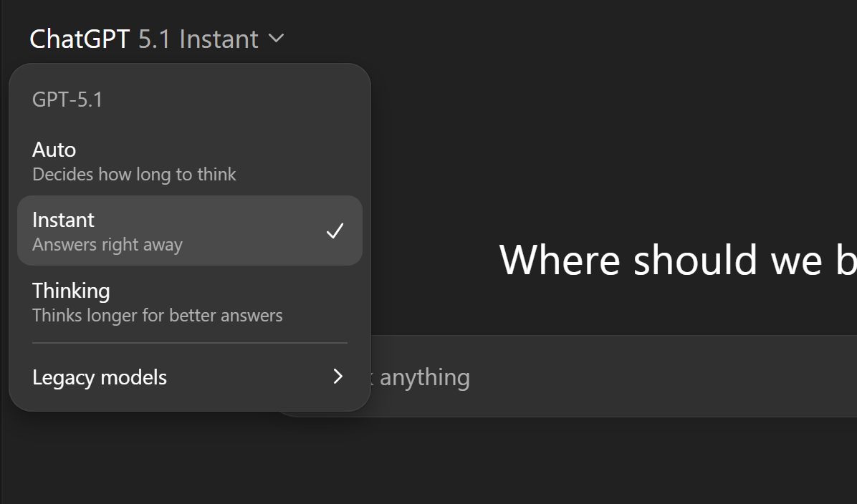Click the 'ChatGPT' title text
Viewport: 857px width, 504px height.
coord(80,39)
